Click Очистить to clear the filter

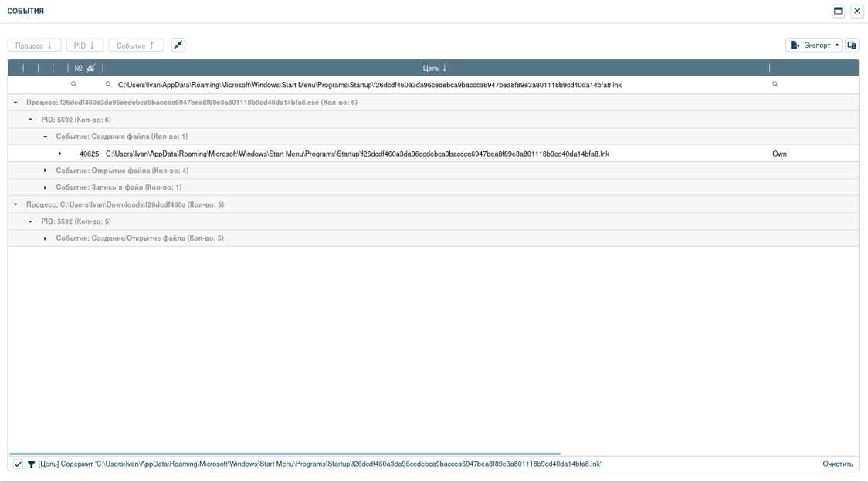(837, 464)
